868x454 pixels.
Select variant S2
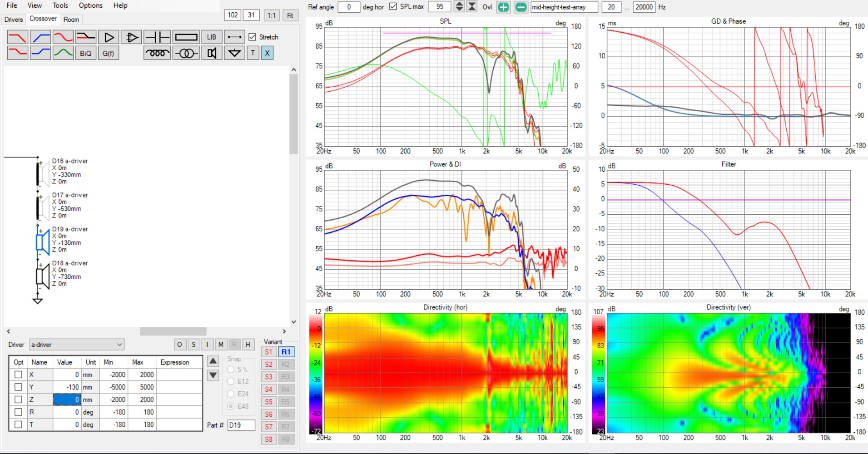click(268, 364)
